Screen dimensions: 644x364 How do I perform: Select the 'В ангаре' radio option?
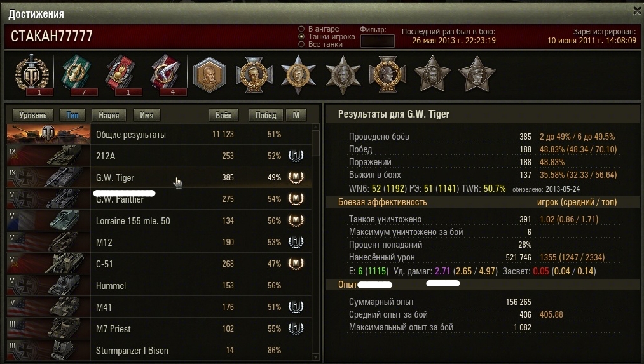pos(301,29)
